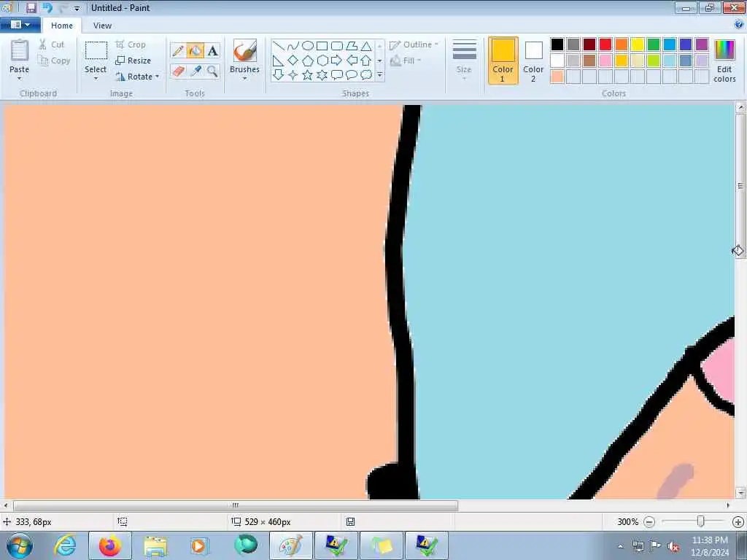Open the Brushes dropdown arrow
The height and width of the screenshot is (560, 747).
244,79
